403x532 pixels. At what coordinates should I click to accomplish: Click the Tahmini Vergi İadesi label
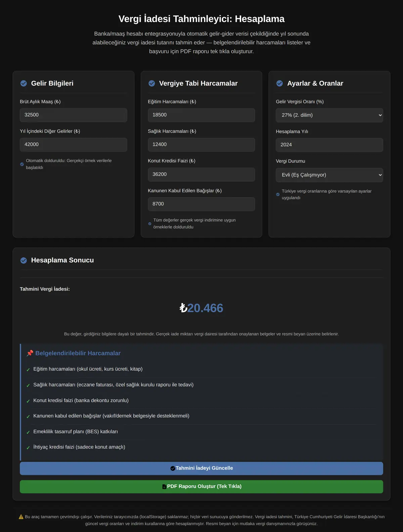click(45, 289)
